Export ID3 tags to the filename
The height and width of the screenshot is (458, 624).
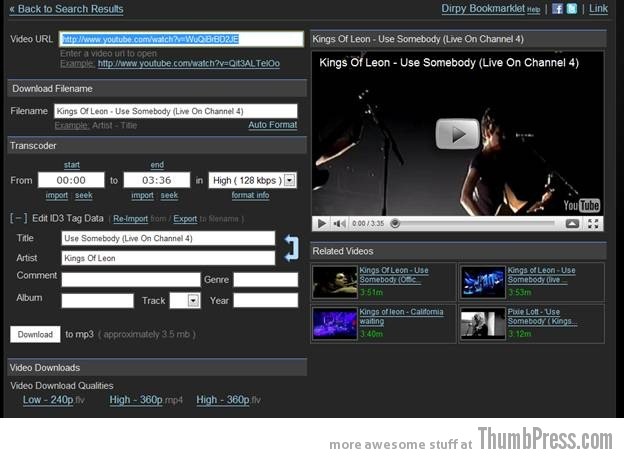185,218
